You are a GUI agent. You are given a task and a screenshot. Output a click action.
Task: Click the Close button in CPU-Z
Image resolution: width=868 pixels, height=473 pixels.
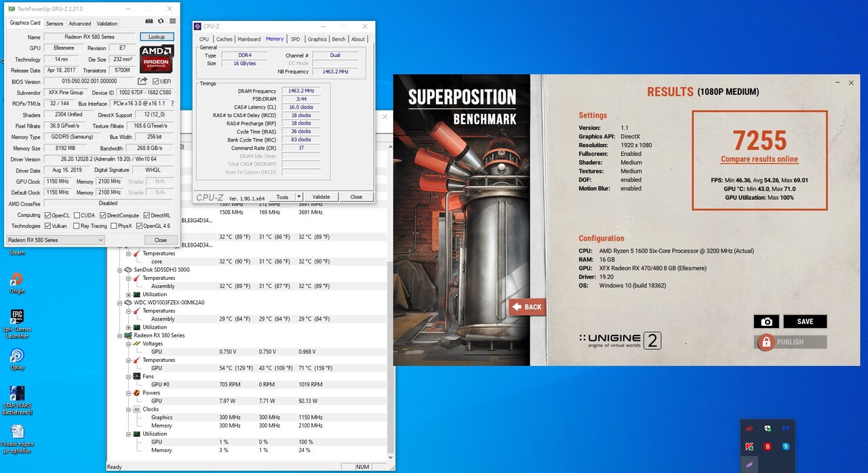[356, 197]
